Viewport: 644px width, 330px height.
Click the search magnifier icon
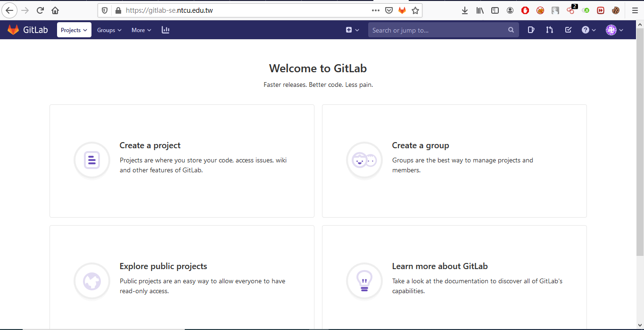pyautogui.click(x=511, y=30)
